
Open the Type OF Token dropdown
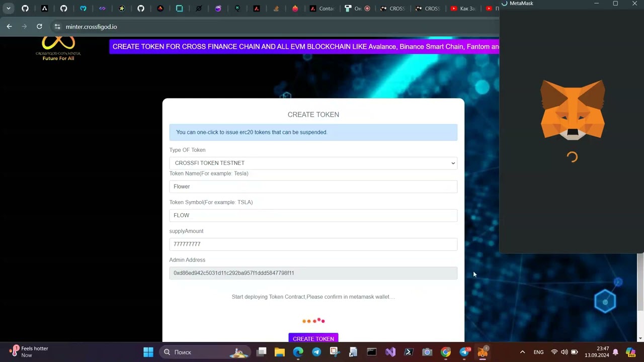point(313,163)
